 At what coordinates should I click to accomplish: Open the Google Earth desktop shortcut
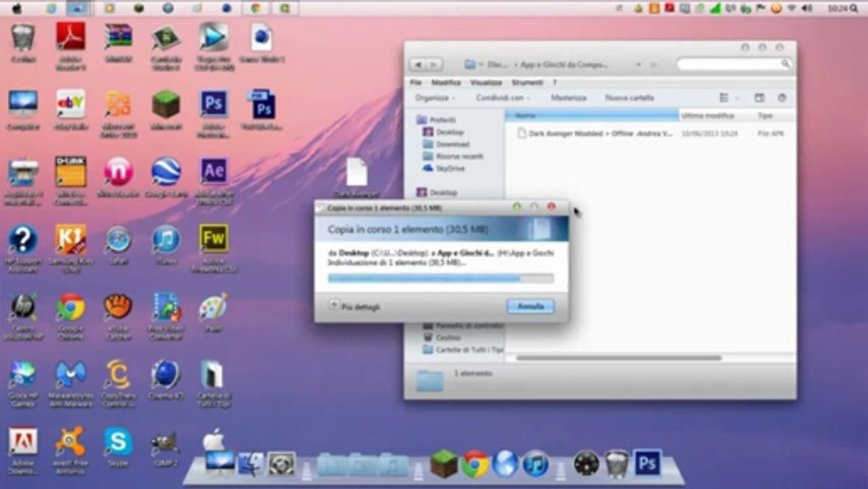click(x=166, y=171)
